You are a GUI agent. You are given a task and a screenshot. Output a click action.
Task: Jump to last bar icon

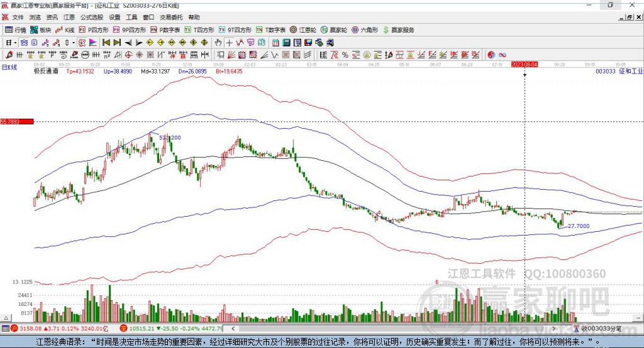point(117,43)
